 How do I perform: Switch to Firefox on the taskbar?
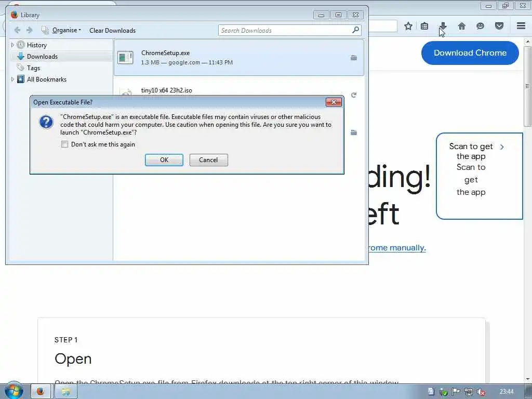pyautogui.click(x=41, y=392)
